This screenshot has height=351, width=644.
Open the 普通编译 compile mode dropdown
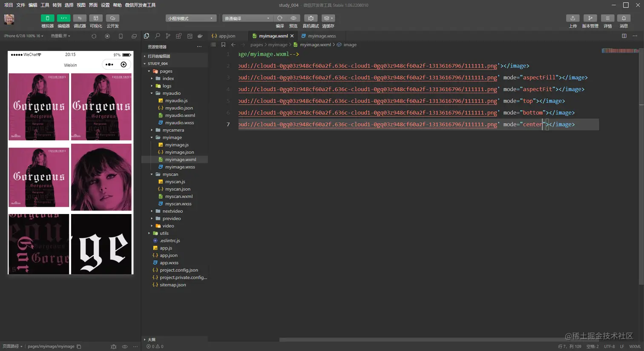tap(247, 18)
